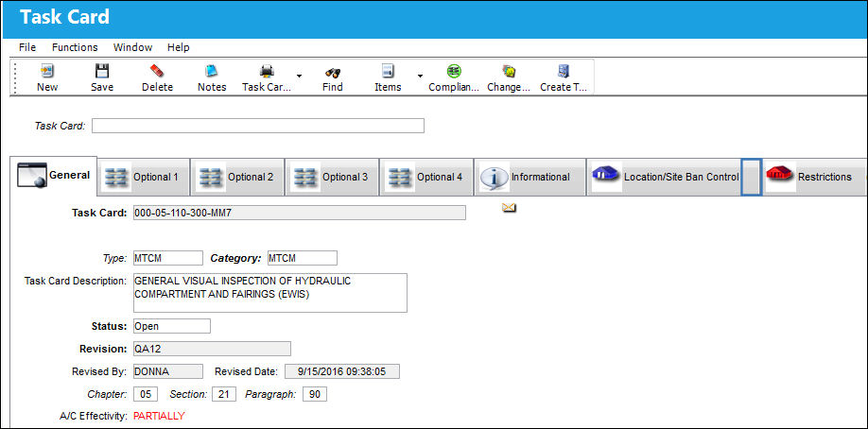The width and height of the screenshot is (868, 429).
Task: Click the Type field showing MTCM
Action: (x=168, y=258)
